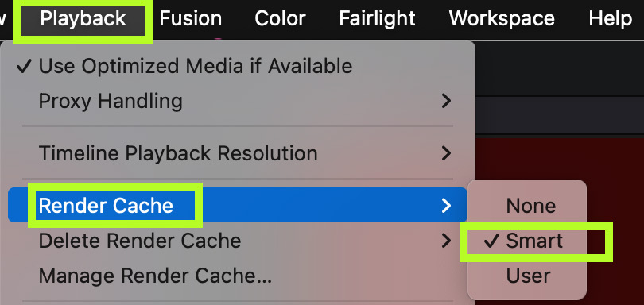Set render cache mode to None
This screenshot has width=644, height=305.
[527, 206]
